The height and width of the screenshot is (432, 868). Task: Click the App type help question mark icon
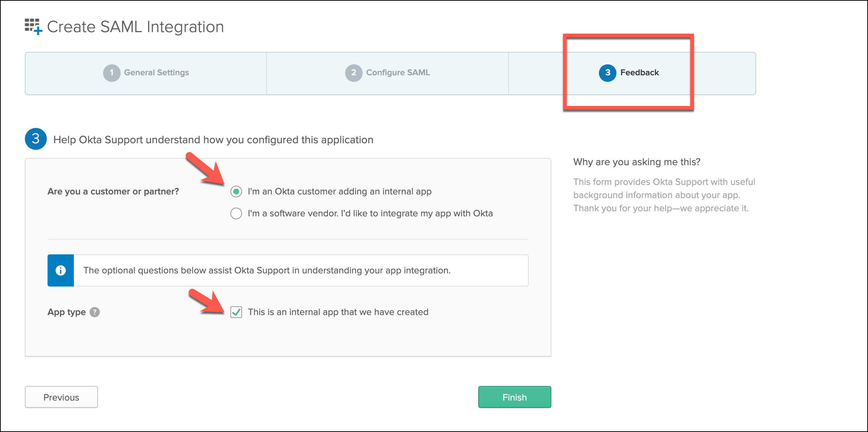tap(95, 312)
